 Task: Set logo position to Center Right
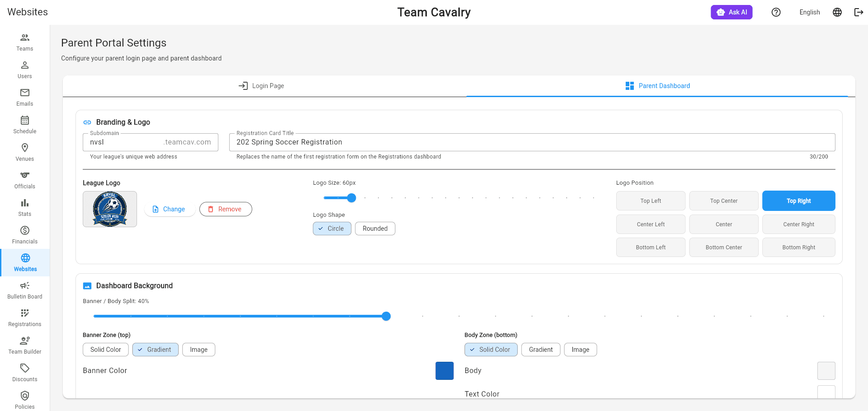799,224
